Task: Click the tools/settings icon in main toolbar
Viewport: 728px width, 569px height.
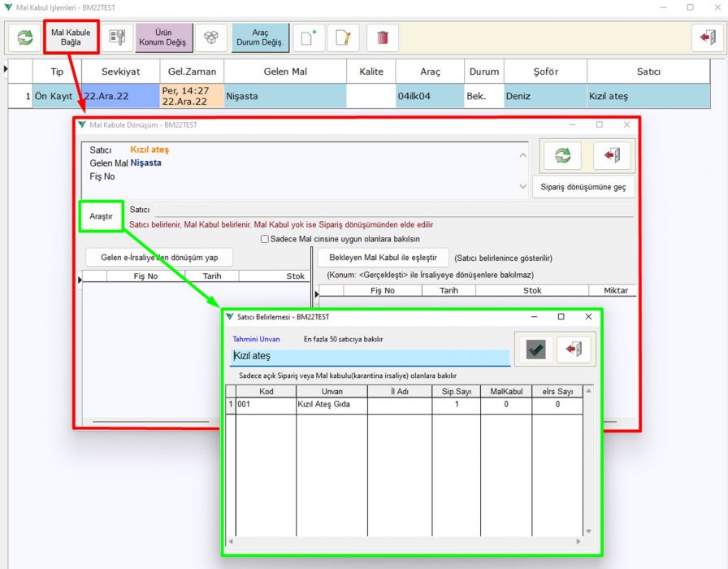Action: 118,37
